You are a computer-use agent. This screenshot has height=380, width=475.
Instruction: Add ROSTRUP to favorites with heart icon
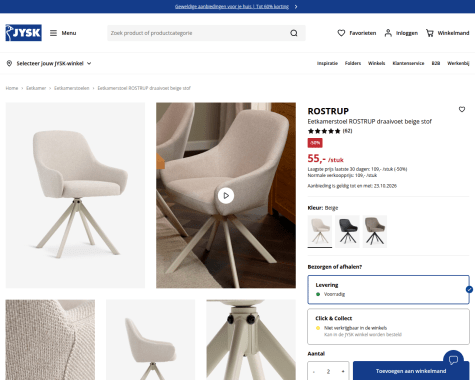tap(462, 109)
